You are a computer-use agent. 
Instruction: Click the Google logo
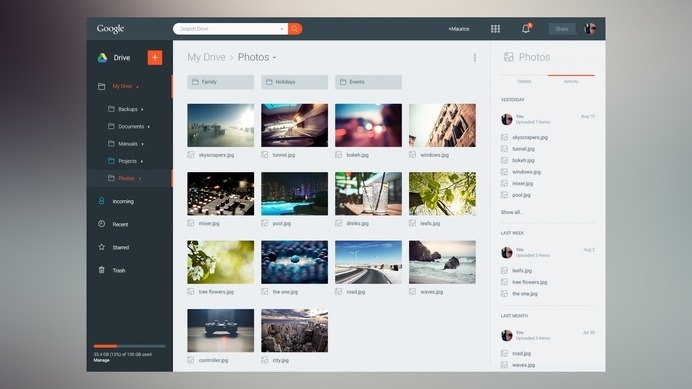pos(110,29)
